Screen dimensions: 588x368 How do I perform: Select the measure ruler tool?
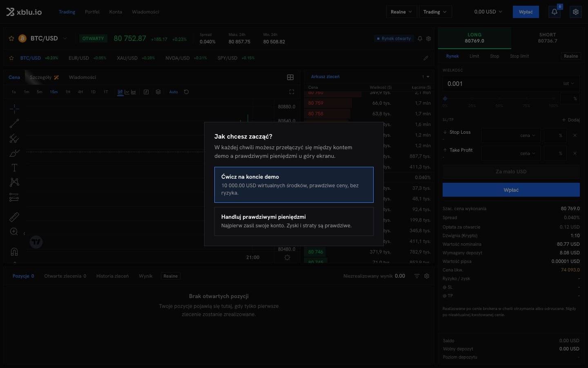pos(14,217)
